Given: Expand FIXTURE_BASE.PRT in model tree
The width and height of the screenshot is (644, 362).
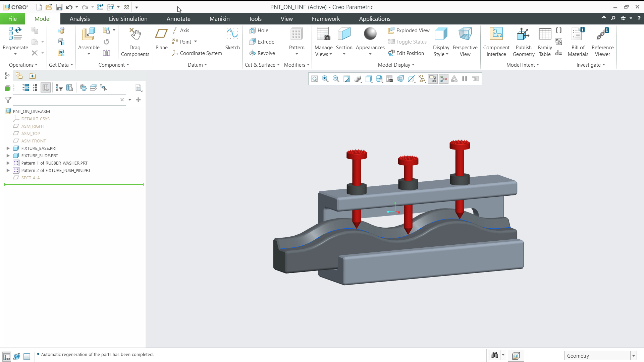Looking at the screenshot, I should pos(8,148).
